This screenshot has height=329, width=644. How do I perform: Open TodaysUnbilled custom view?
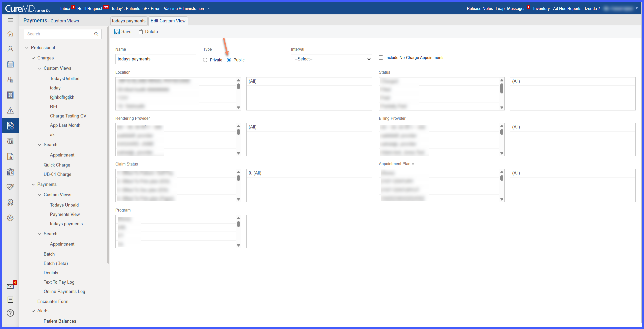(65, 79)
